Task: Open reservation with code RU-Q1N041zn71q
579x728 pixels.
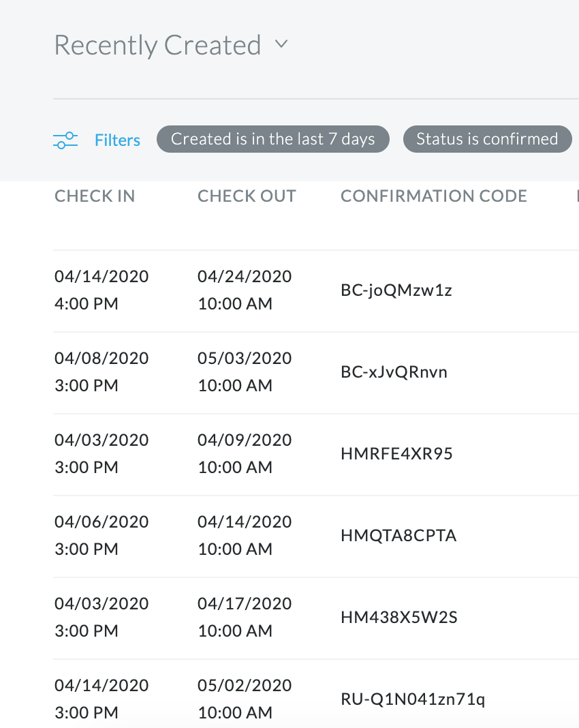Action: pyautogui.click(x=413, y=699)
